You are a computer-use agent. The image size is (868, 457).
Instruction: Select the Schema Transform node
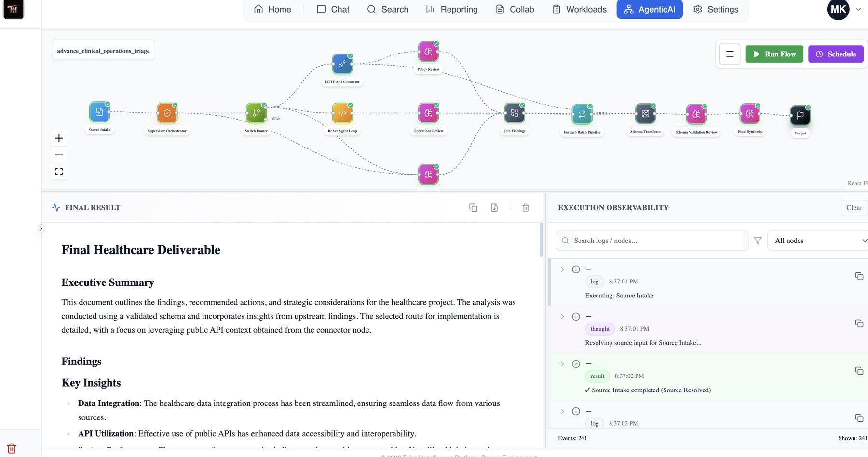point(645,114)
